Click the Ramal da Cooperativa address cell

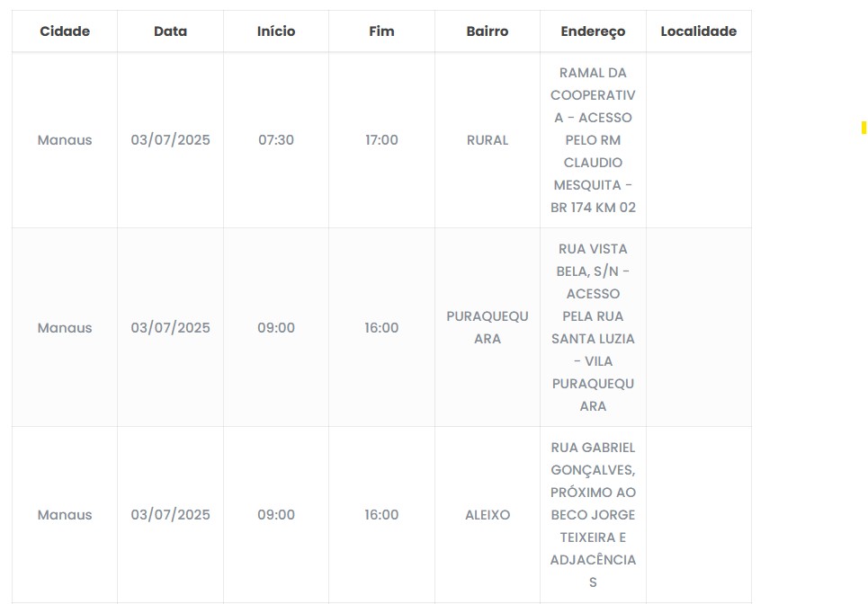pos(593,140)
